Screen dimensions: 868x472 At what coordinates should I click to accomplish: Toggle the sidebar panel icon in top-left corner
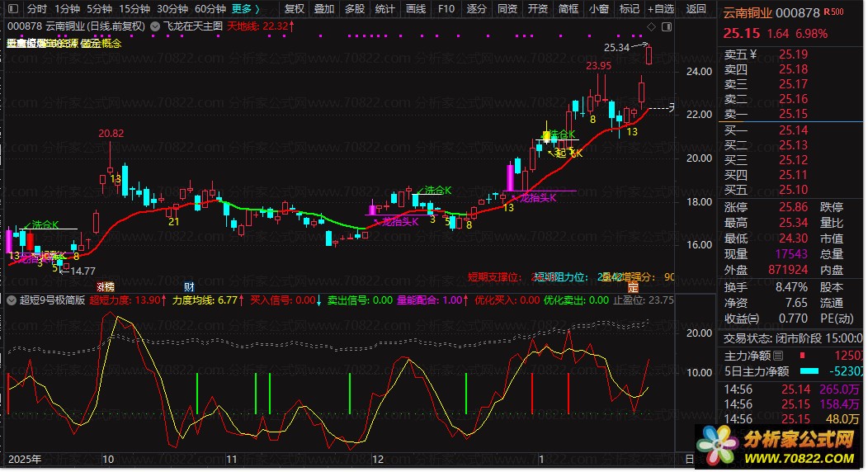point(13,9)
